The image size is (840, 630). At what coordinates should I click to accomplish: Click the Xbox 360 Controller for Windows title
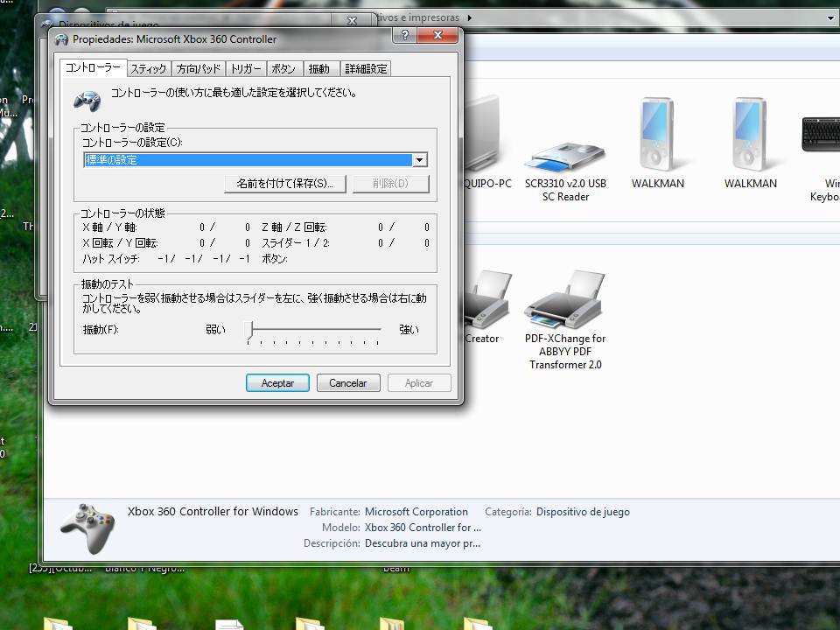pyautogui.click(x=213, y=511)
